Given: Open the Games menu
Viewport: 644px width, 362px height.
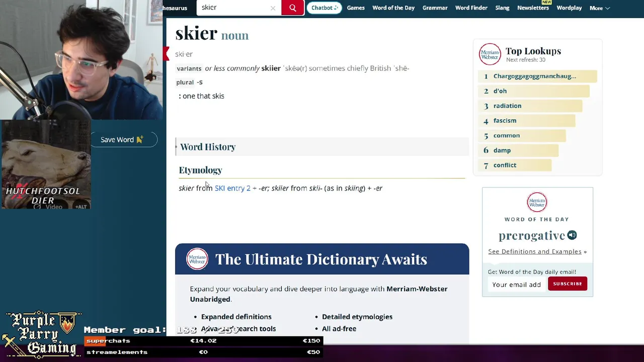Looking at the screenshot, I should [356, 8].
